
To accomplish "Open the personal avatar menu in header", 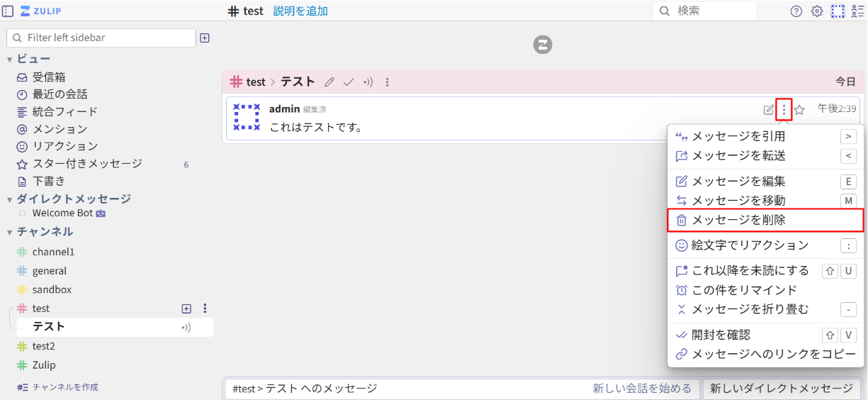I will point(838,11).
